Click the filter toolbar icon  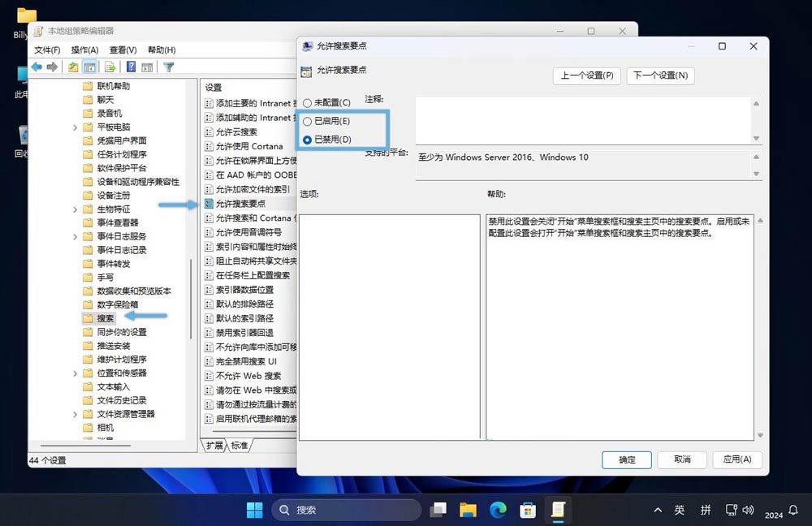tap(169, 67)
